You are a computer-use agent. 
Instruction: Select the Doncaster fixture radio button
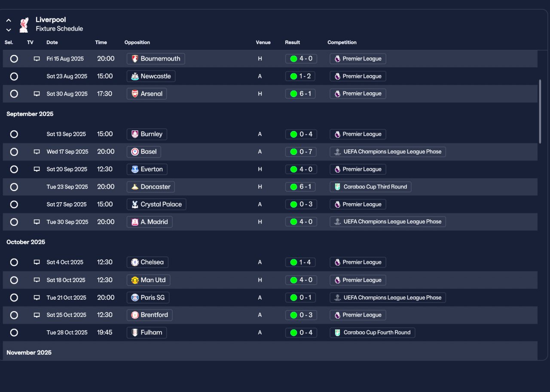(14, 187)
